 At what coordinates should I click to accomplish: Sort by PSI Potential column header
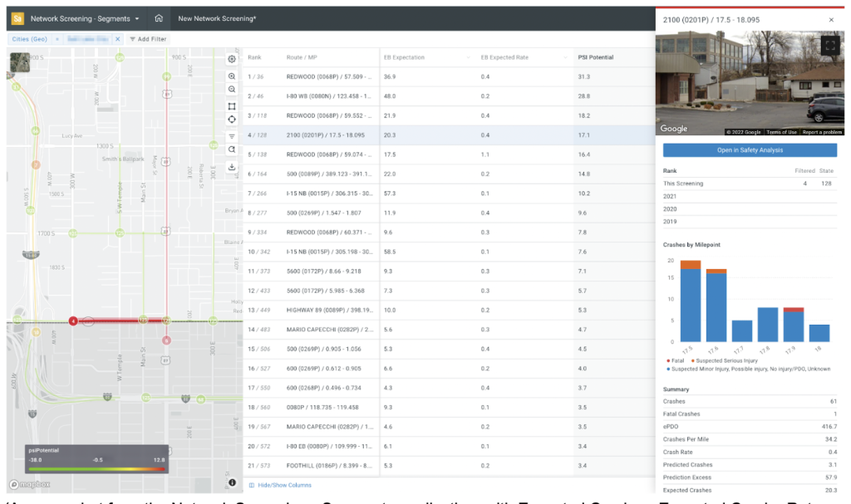coord(595,57)
